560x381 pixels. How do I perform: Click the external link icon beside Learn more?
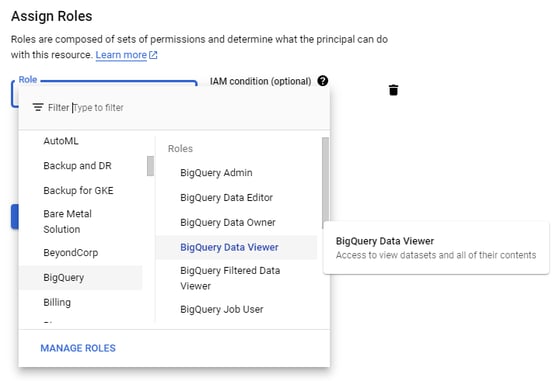point(153,55)
